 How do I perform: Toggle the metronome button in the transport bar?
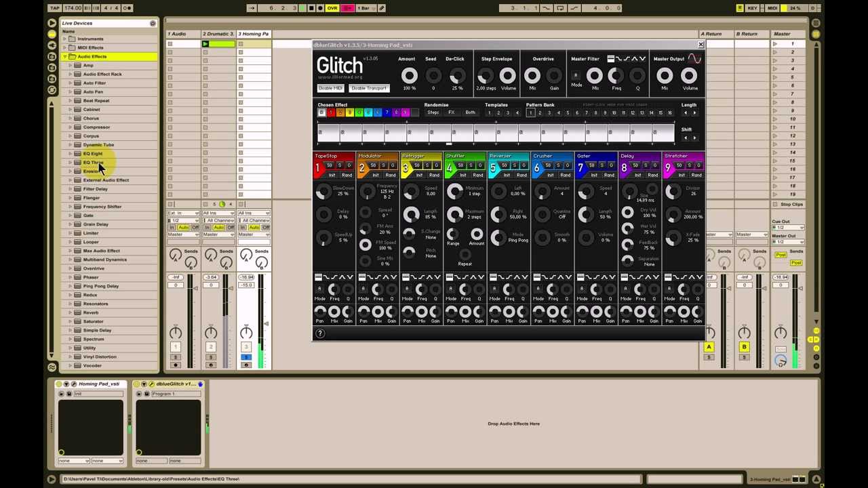tap(127, 8)
